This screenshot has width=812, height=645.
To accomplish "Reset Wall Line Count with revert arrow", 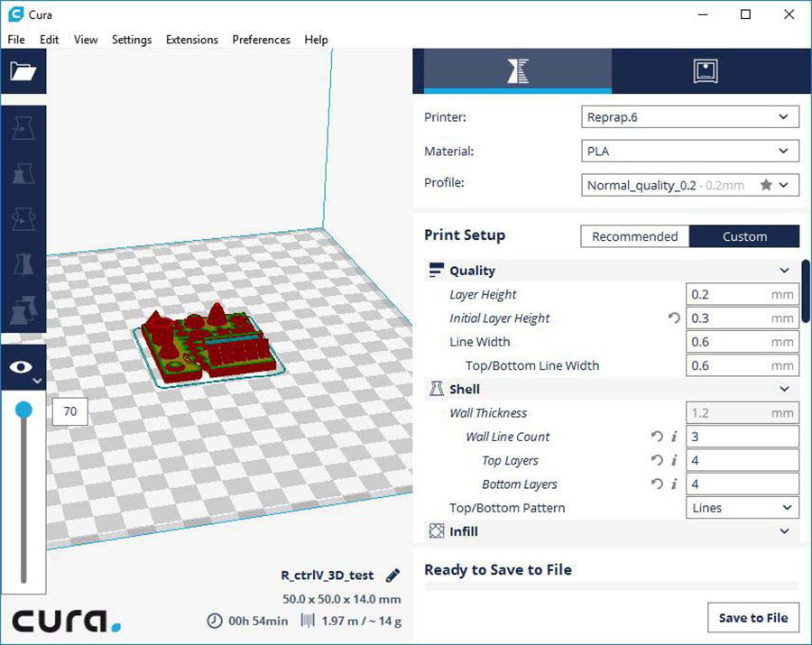I will tap(657, 437).
